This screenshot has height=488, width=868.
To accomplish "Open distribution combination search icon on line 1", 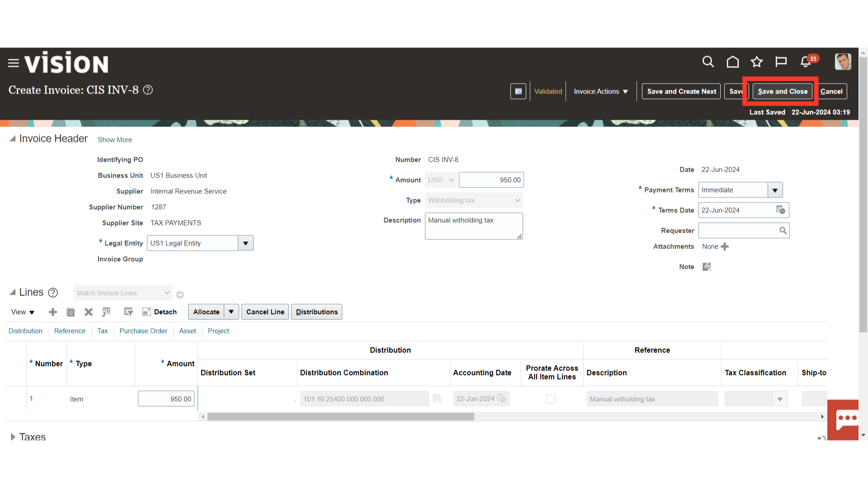I will (437, 399).
